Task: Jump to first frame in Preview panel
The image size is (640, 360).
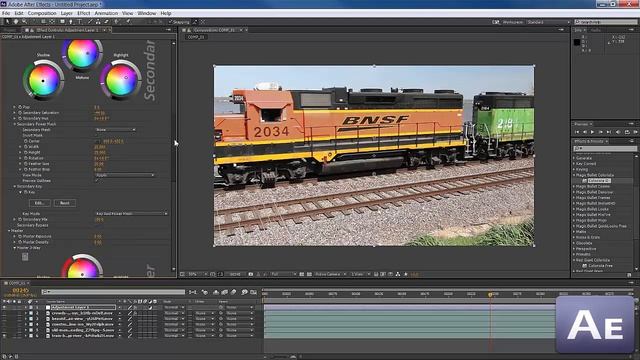Action: [577, 132]
